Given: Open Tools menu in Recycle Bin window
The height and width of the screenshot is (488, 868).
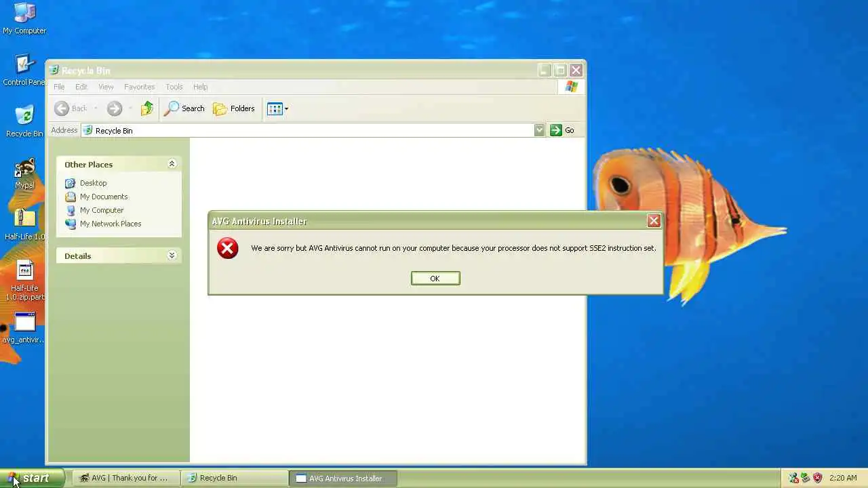Looking at the screenshot, I should (174, 87).
